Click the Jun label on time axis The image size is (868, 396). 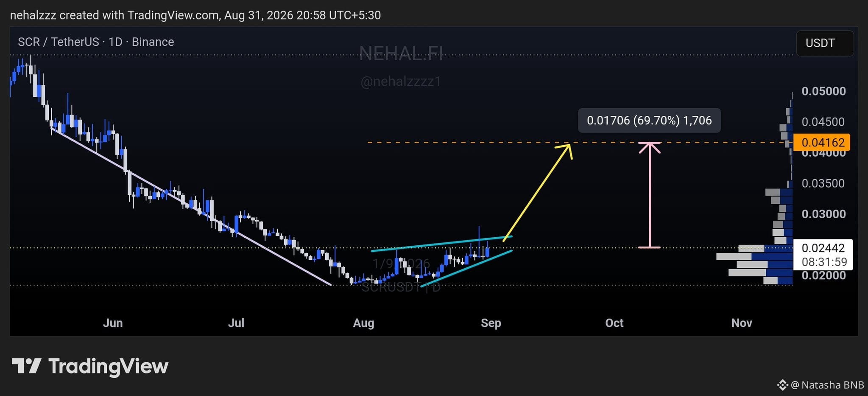[x=113, y=323]
